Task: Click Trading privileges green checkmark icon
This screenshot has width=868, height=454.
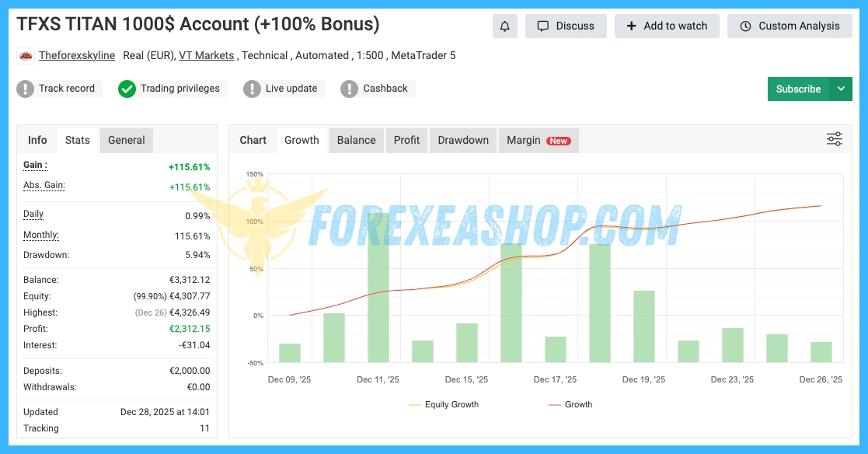Action: coord(127,89)
